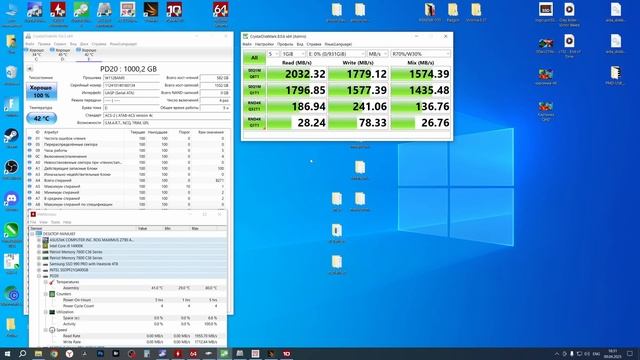Click the Value column header in HWMonitor
This screenshot has height=360, width=640.
coord(149,228)
